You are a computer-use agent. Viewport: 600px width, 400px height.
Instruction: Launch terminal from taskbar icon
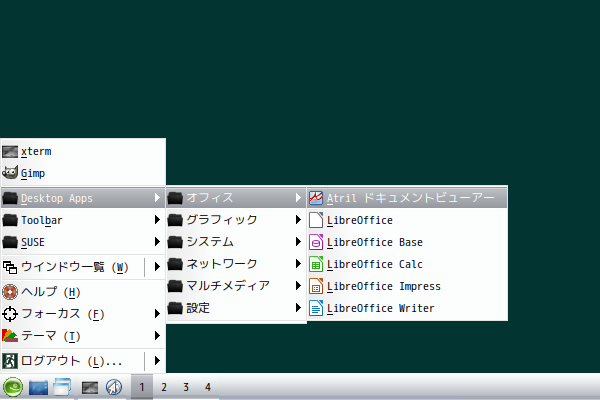90,387
